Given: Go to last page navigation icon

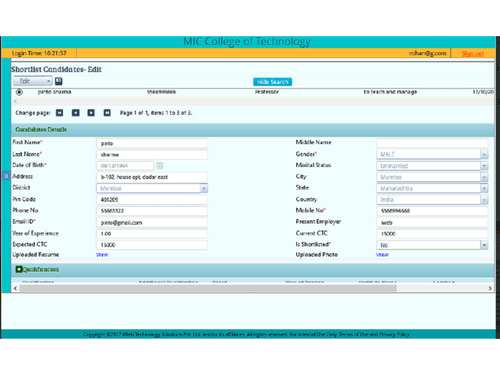Looking at the screenshot, I should click(x=107, y=113).
